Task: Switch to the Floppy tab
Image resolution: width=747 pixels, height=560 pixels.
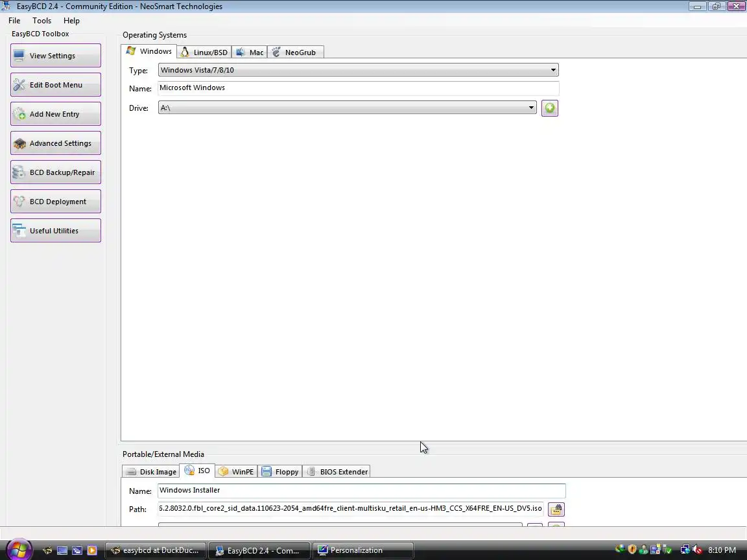Action: click(280, 471)
